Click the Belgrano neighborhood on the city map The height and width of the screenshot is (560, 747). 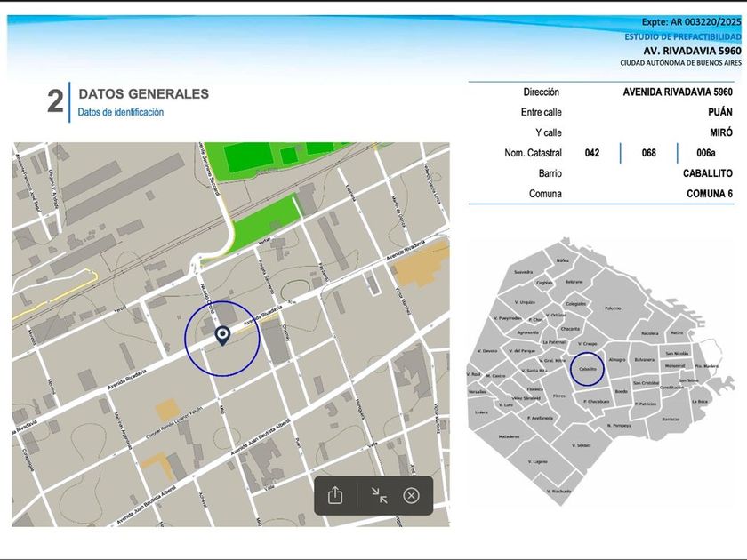click(x=574, y=282)
